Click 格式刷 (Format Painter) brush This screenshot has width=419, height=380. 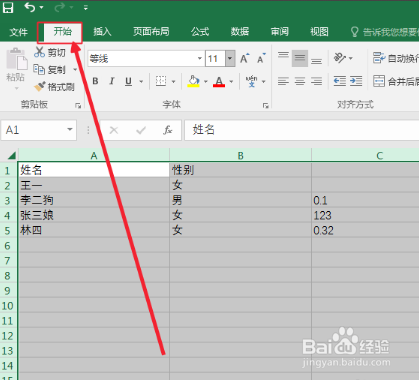pyautogui.click(x=54, y=87)
